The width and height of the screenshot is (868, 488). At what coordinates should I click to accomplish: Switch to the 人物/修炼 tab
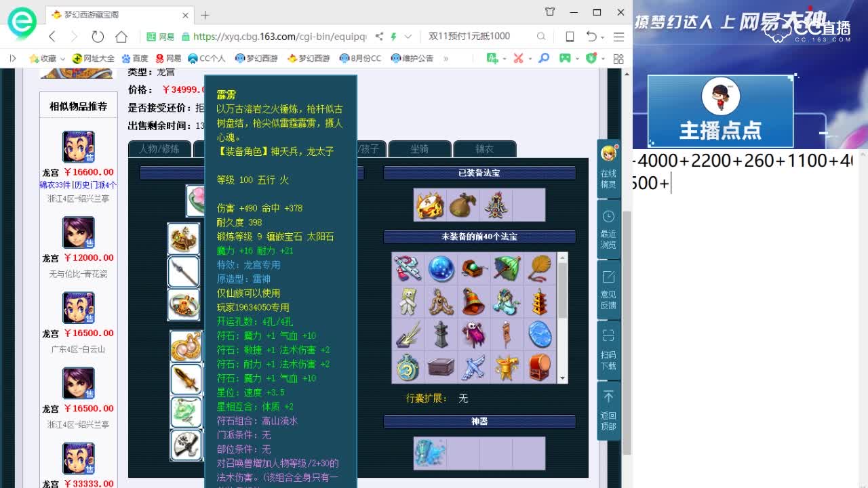click(x=159, y=149)
